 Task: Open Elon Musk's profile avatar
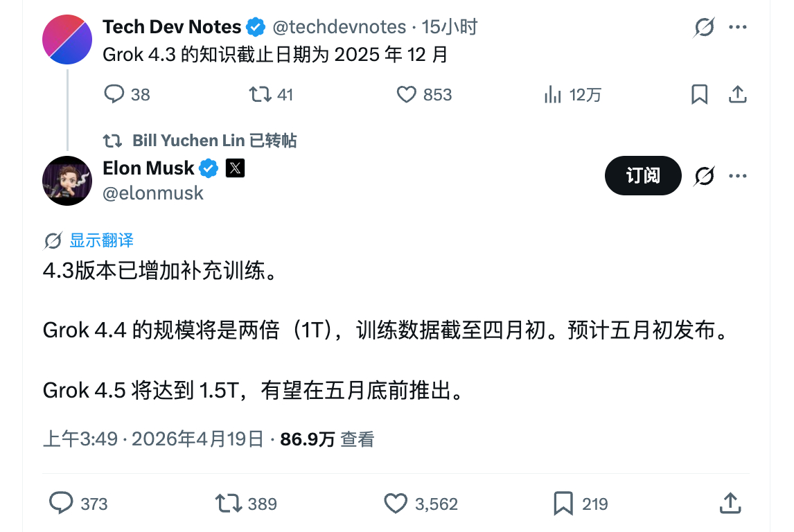67,181
